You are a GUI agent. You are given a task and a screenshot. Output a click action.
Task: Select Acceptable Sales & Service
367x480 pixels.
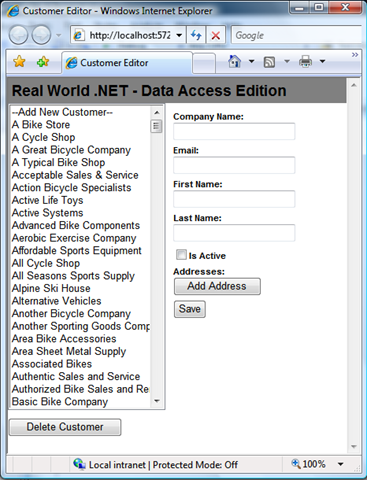click(80, 175)
